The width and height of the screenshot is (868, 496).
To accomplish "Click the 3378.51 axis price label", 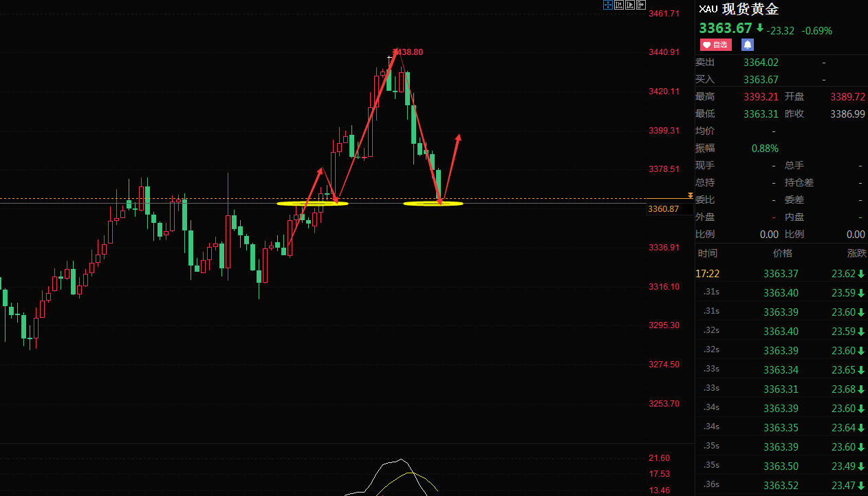I will pyautogui.click(x=664, y=169).
